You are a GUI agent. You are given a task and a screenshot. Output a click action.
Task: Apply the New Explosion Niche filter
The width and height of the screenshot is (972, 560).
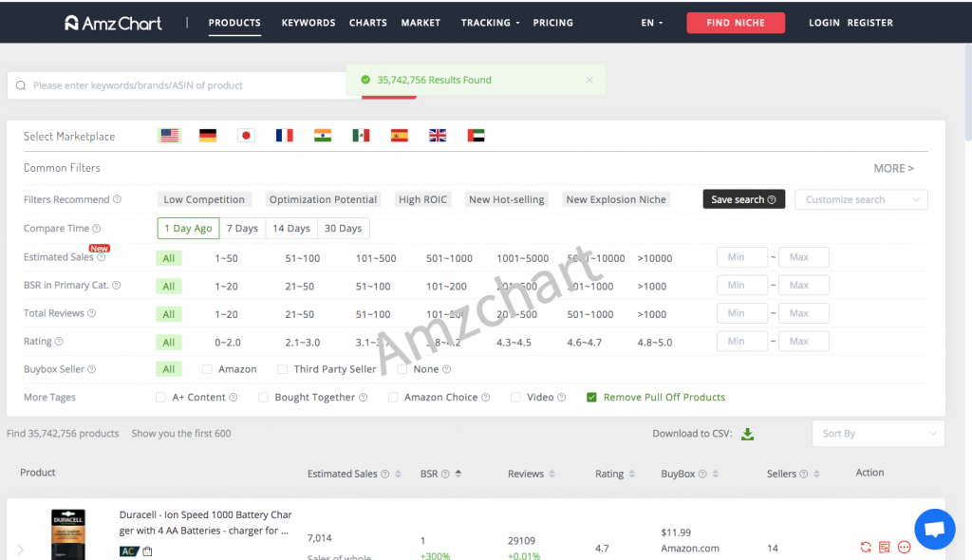616,199
